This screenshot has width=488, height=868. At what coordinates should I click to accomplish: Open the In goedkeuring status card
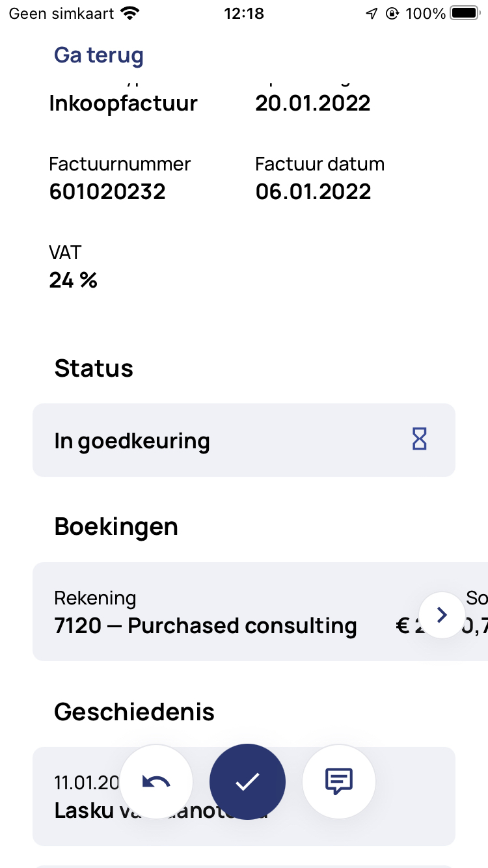(244, 441)
